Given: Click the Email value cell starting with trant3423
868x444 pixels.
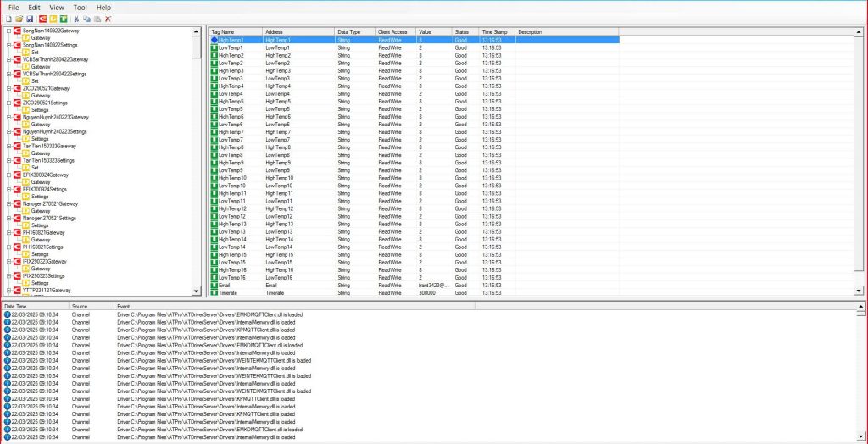Looking at the screenshot, I should 433,285.
